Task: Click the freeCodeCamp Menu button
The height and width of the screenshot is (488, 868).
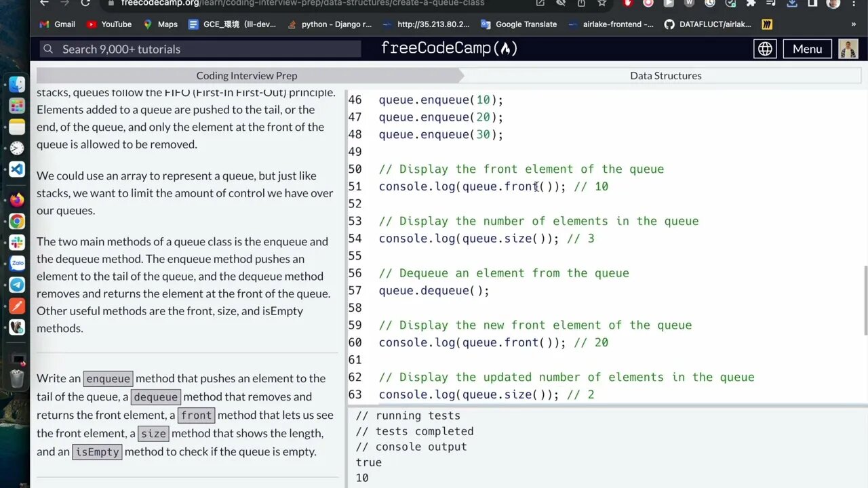Action: tap(807, 49)
